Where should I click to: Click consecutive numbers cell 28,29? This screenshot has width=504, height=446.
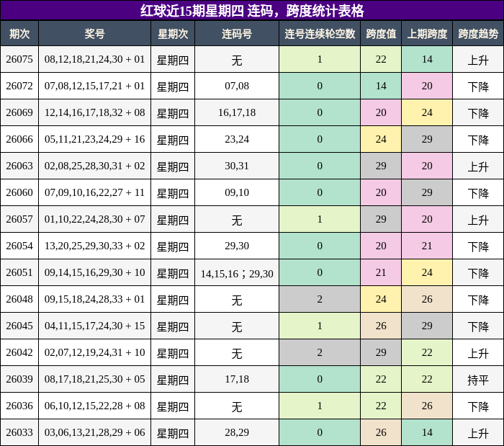coord(237,433)
